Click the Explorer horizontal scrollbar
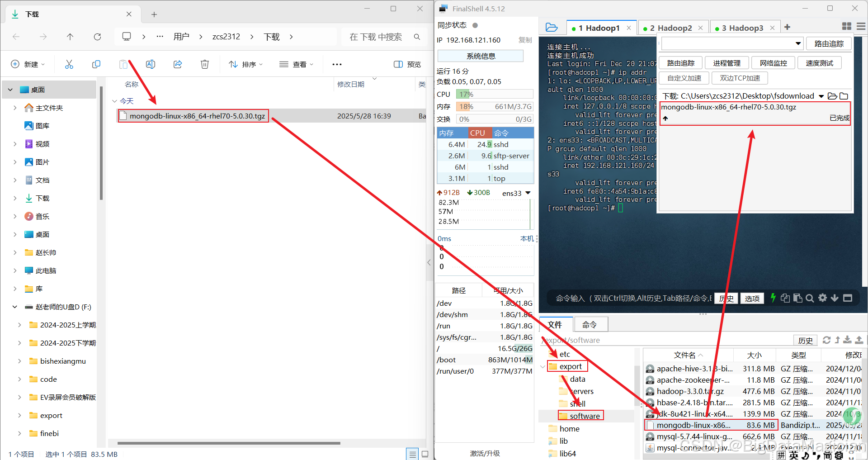This screenshot has height=460, width=868. click(x=229, y=443)
